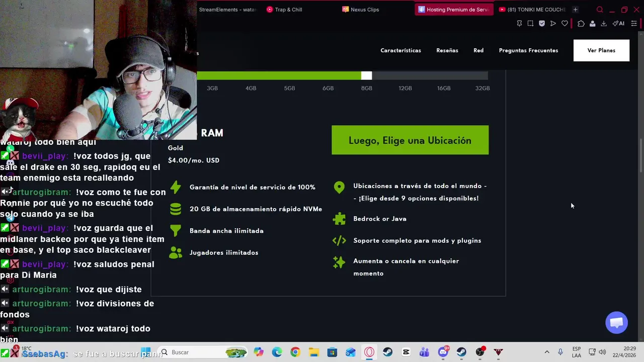Go to the Red section
The height and width of the screenshot is (362, 644).
pyautogui.click(x=478, y=50)
